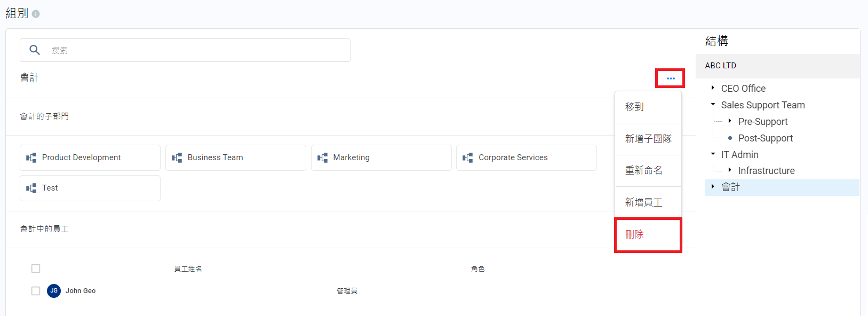The width and height of the screenshot is (868, 316).
Task: Select Post-Support in the structure tree
Action: click(x=765, y=138)
